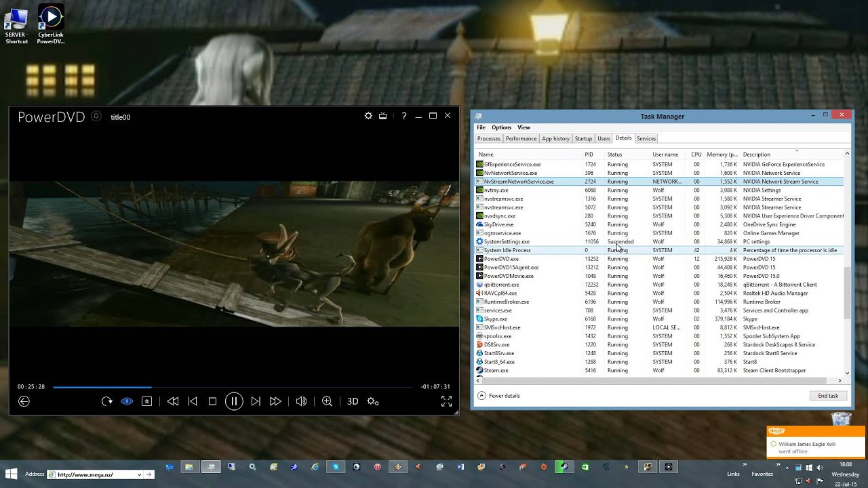
Task: Select the qbittorrent.exe process row
Action: (660, 285)
